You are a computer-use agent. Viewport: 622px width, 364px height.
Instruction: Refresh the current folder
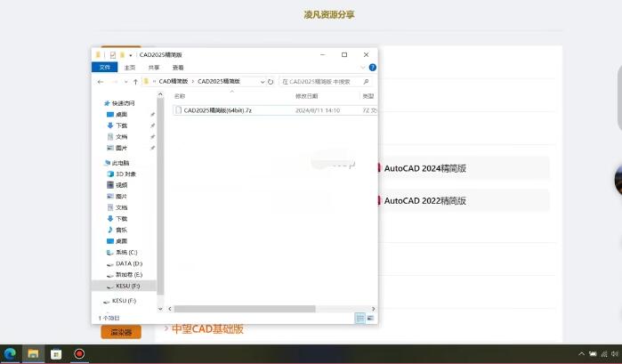tap(271, 82)
